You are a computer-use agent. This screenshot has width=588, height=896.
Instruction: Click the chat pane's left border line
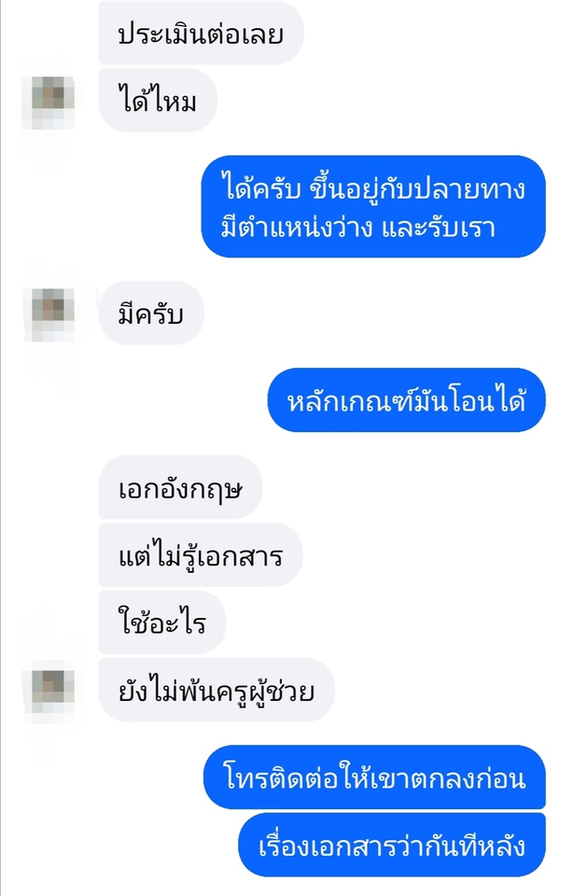[x=1, y=448]
